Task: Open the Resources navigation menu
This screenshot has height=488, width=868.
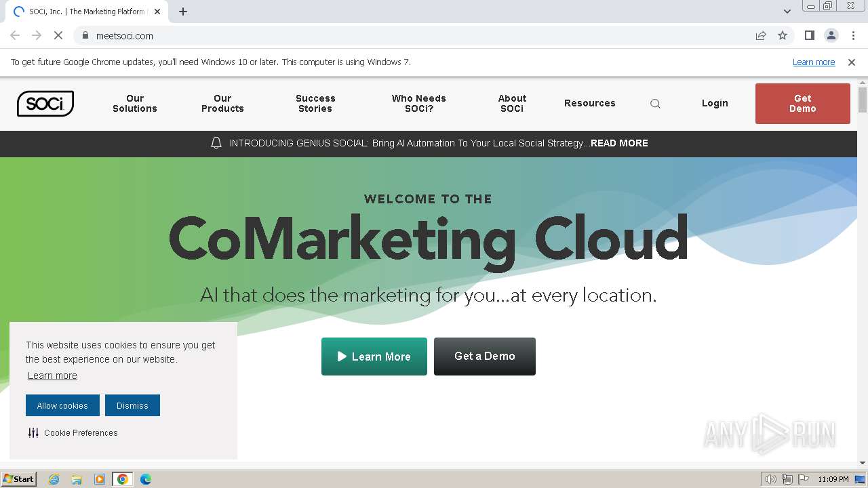Action: click(x=589, y=104)
